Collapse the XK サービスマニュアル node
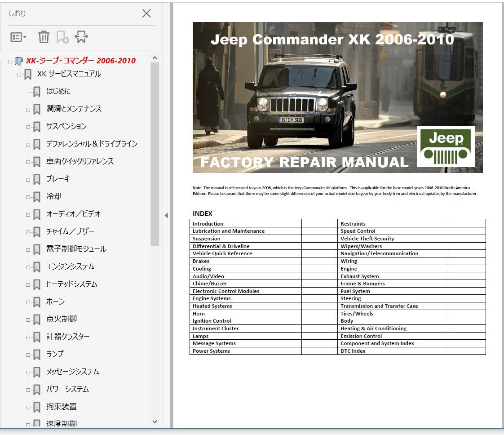 tap(19, 75)
